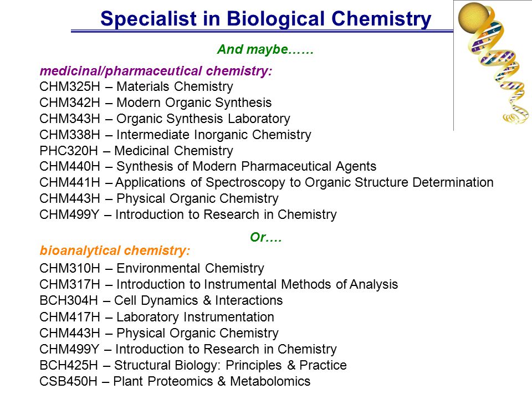Screen dimensions: 532x399
Task: Click the 'And maybe……' green text
Action: point(265,49)
